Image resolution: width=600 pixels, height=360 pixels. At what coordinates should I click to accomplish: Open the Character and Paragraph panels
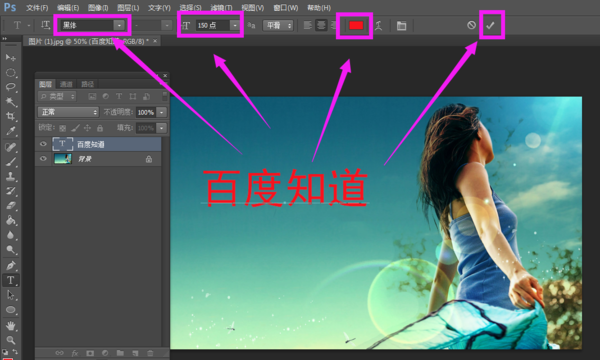[x=401, y=26]
